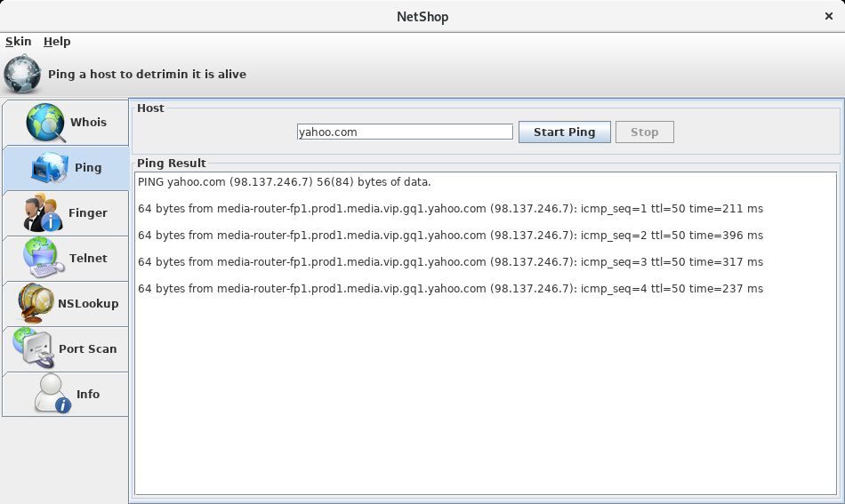The width and height of the screenshot is (845, 504).
Task: Click the PING yahoo.com header result line
Action: click(x=284, y=182)
